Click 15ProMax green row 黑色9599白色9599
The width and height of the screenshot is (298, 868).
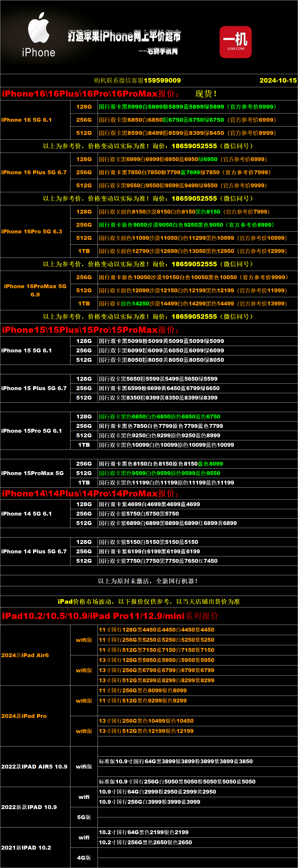(198, 473)
